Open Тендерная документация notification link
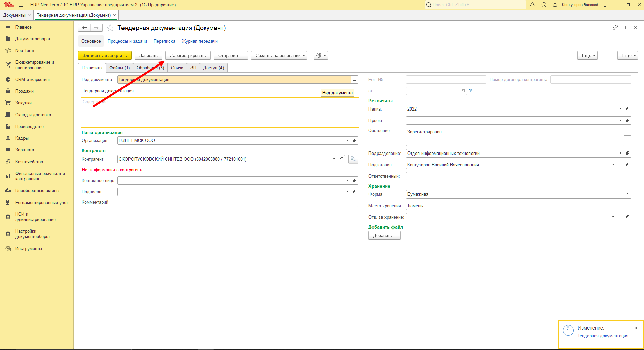The image size is (644, 350). (603, 336)
